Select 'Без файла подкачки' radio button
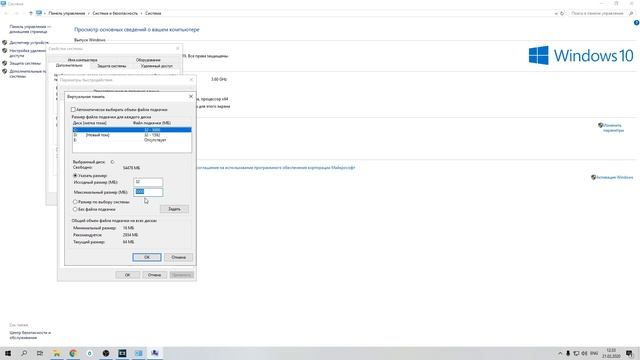The image size is (640, 360). pos(75,209)
